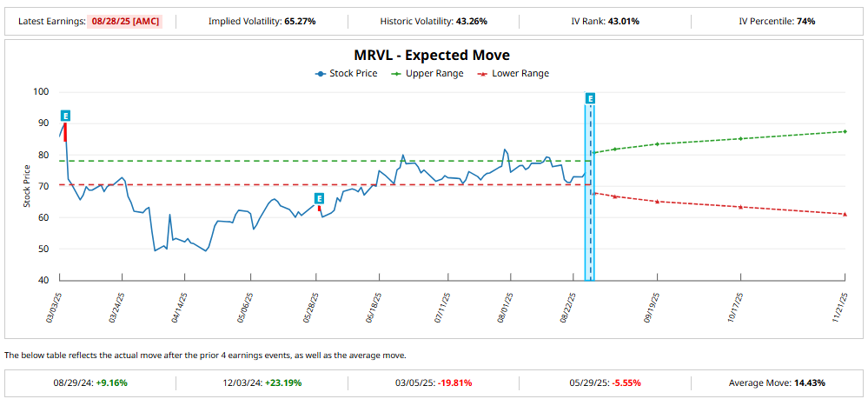Click the 10/17/25 x-axis date label
This screenshot has height=399, width=868.
pos(735,306)
